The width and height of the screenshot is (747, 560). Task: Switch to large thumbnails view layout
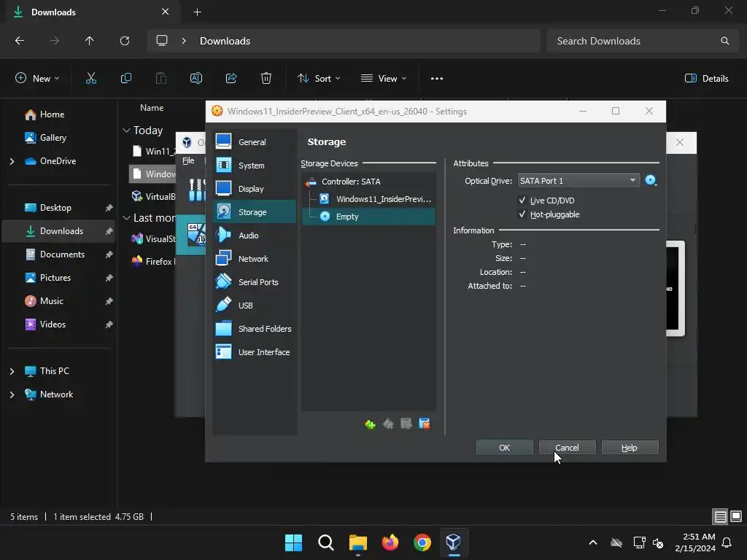(736, 516)
